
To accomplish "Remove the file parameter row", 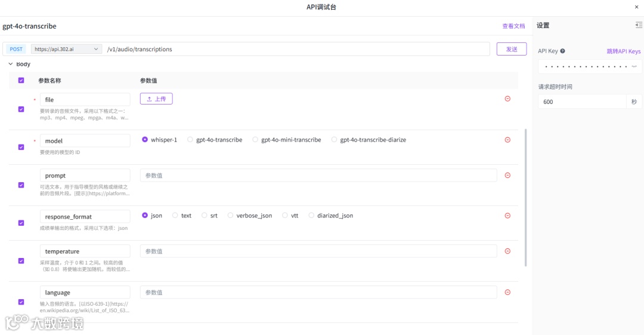I will pyautogui.click(x=507, y=99).
